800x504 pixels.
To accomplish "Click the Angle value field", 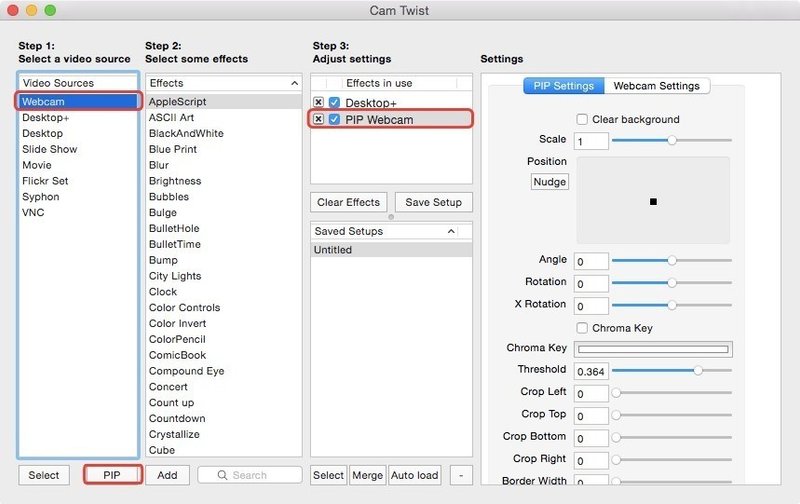I will [x=591, y=261].
